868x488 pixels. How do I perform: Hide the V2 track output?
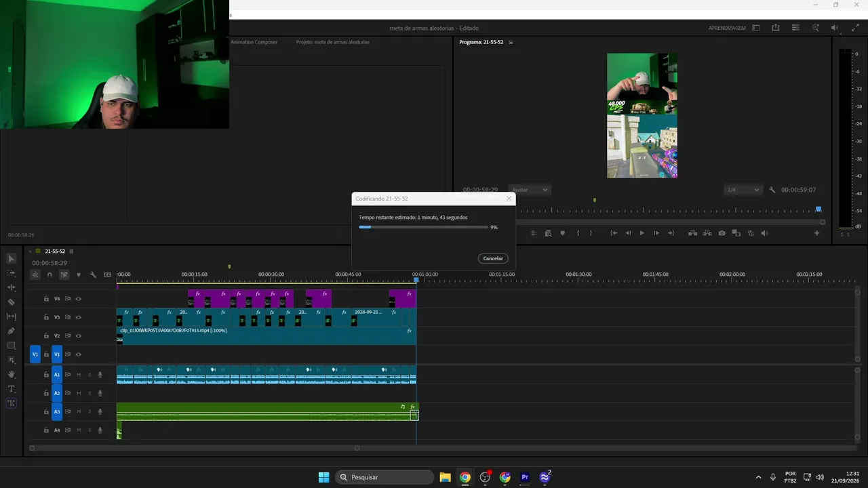pyautogui.click(x=78, y=336)
